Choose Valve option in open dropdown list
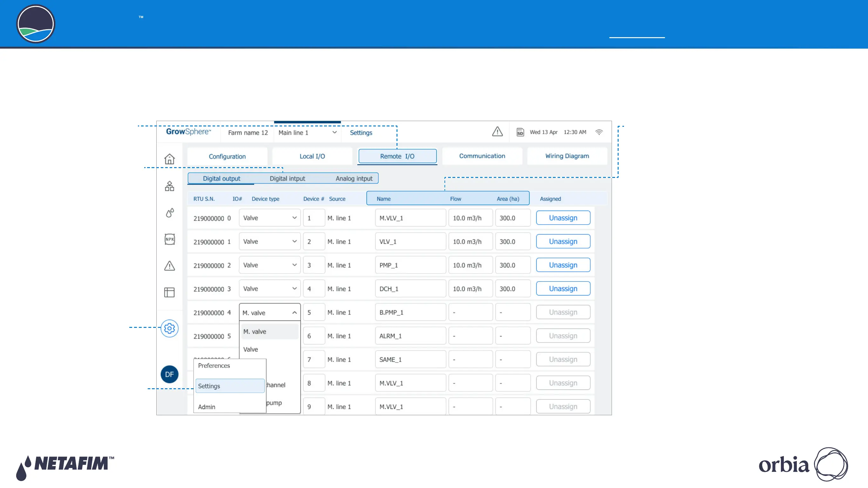The height and width of the screenshot is (488, 868). (270, 349)
